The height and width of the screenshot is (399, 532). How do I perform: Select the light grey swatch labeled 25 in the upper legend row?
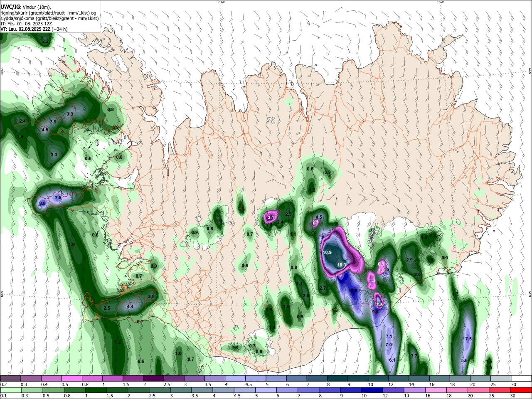500,378
